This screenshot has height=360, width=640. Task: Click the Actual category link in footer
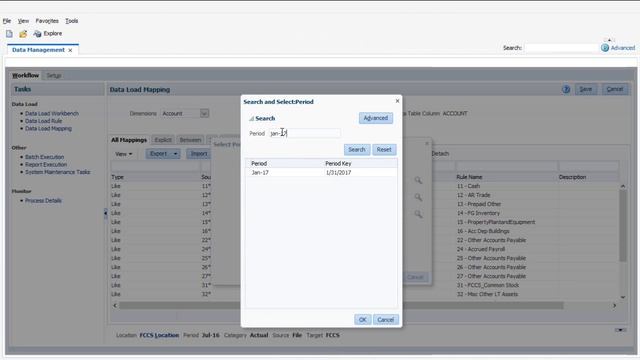point(259,335)
